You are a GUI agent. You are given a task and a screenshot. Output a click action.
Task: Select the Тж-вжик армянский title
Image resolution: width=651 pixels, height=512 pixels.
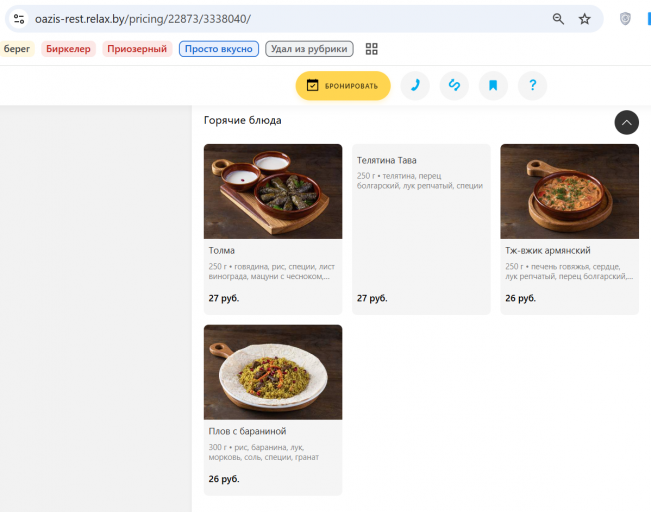548,250
